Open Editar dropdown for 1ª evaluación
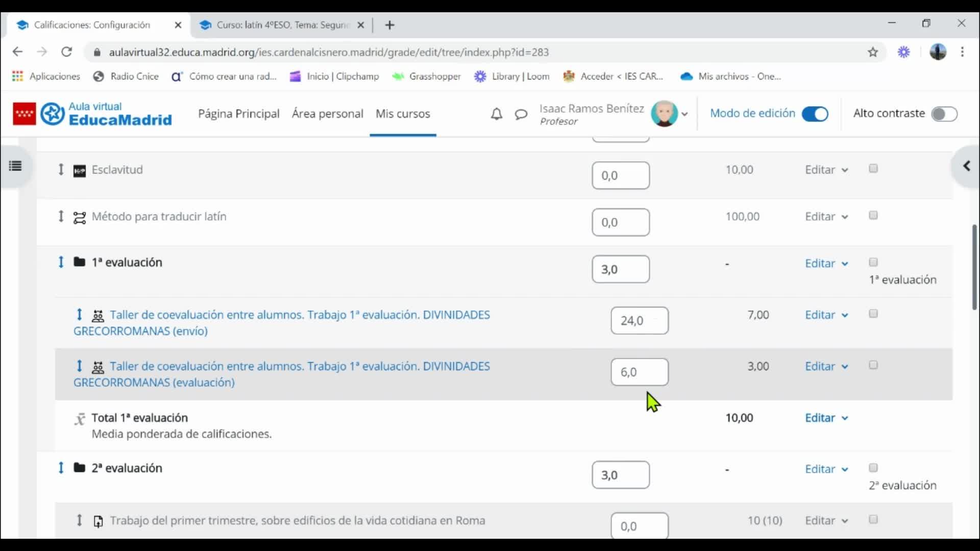980x551 pixels. 826,263
